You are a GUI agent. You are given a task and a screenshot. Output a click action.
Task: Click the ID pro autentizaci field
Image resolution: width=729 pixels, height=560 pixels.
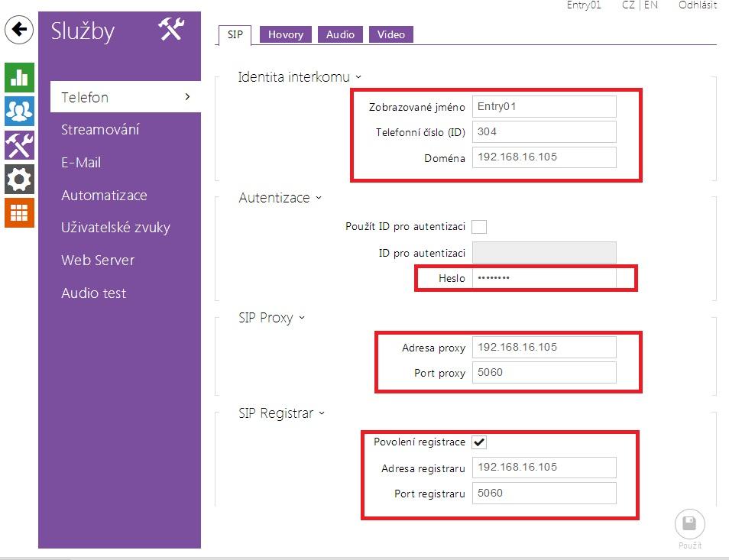[544, 253]
